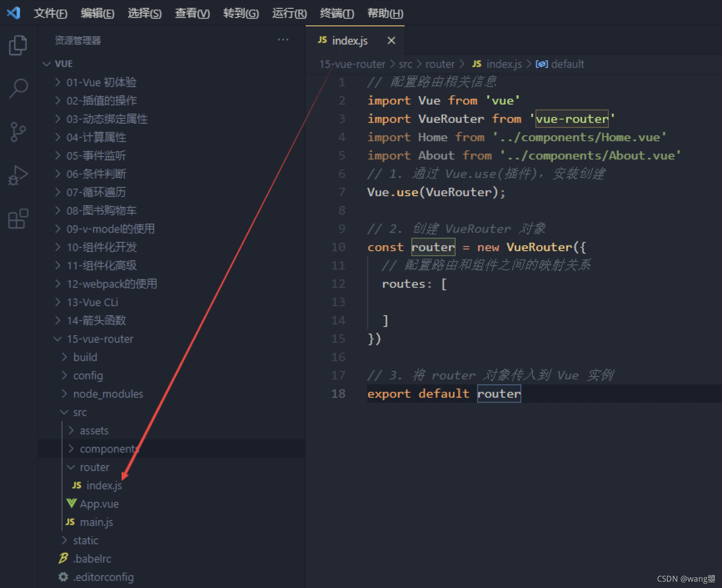
Task: Open the Source Control view icon
Action: (x=18, y=132)
